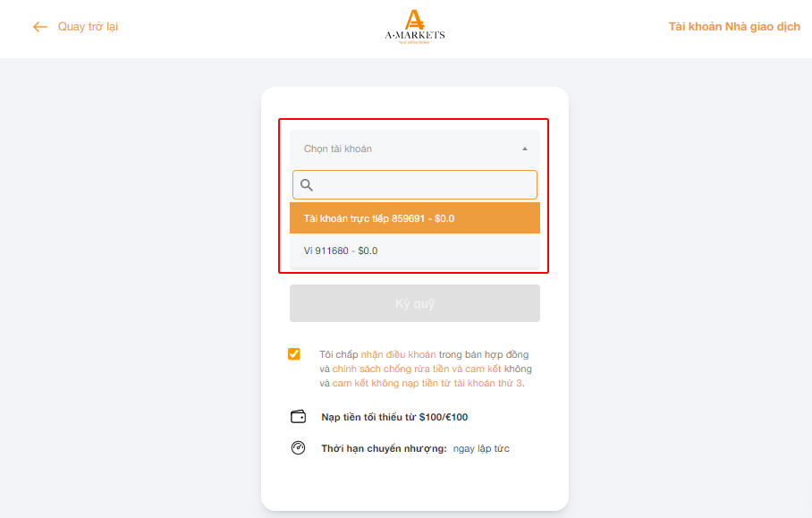The height and width of the screenshot is (518, 812).
Task: Open the 'nhận điều khoản' terms link
Action: click(x=398, y=354)
